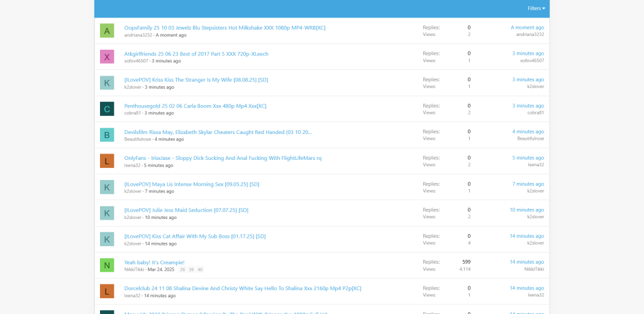Jump to page 39 of NikkiTikki's thread
644x314 pixels.
point(191,269)
